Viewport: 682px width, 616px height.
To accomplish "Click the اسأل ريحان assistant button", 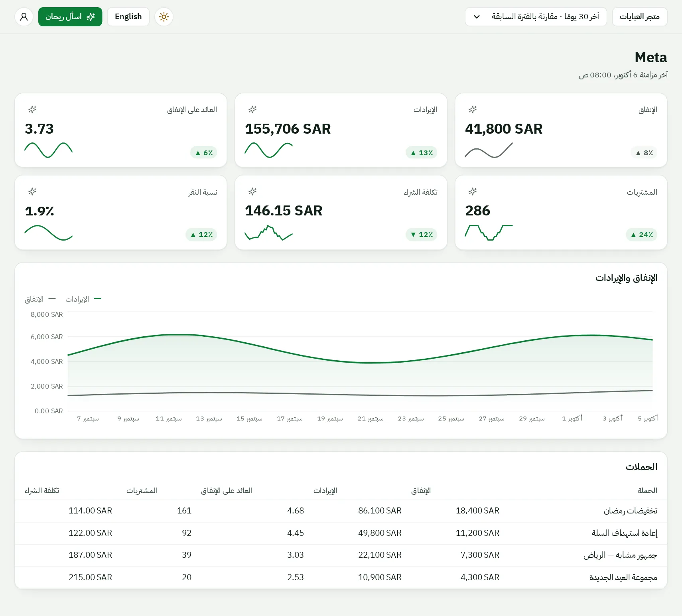I will point(70,17).
